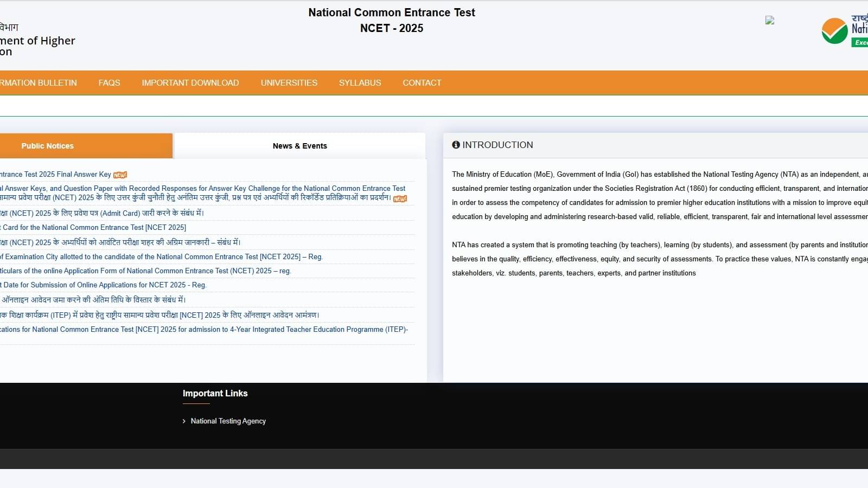The image size is (868, 488).
Task: Click the National Testing Agency checkmark logo
Action: (834, 31)
